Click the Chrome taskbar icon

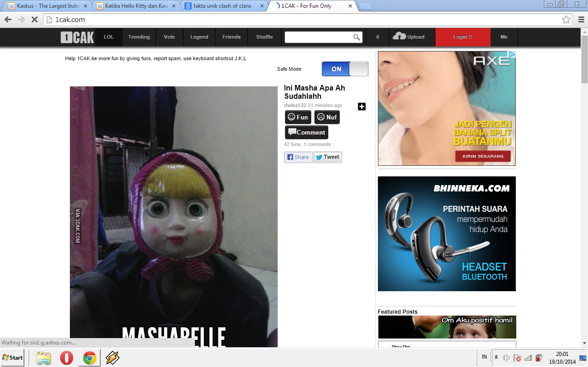(x=89, y=357)
